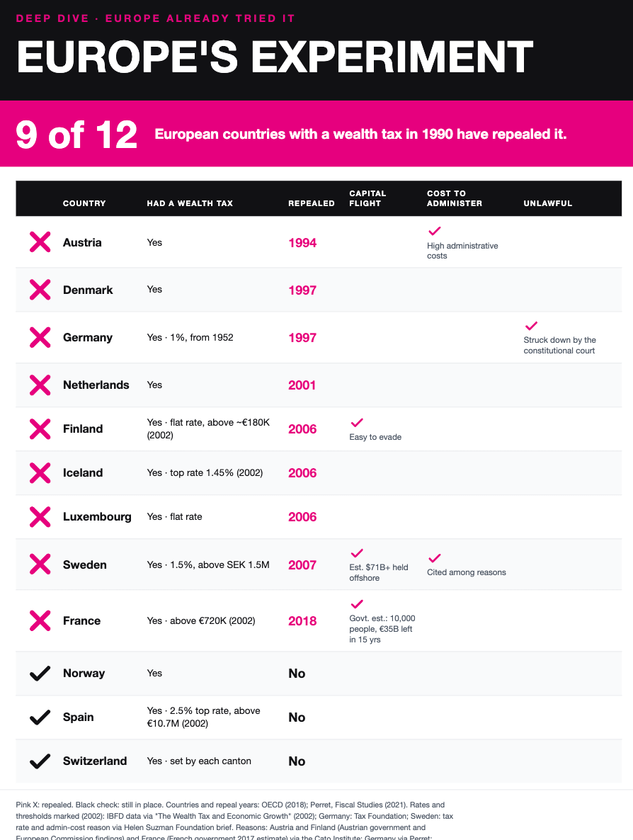Click the black checkmark beside Norway
Image resolution: width=633 pixels, height=840 pixels.
point(40,674)
